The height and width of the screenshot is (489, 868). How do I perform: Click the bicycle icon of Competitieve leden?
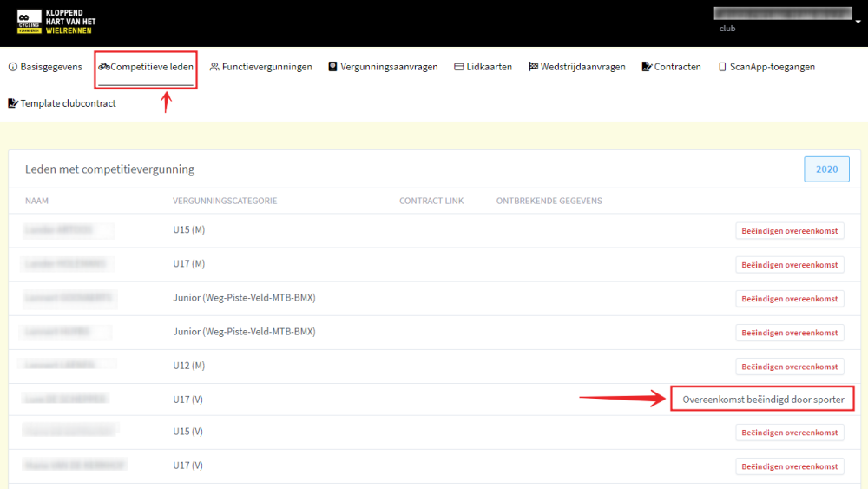click(104, 67)
